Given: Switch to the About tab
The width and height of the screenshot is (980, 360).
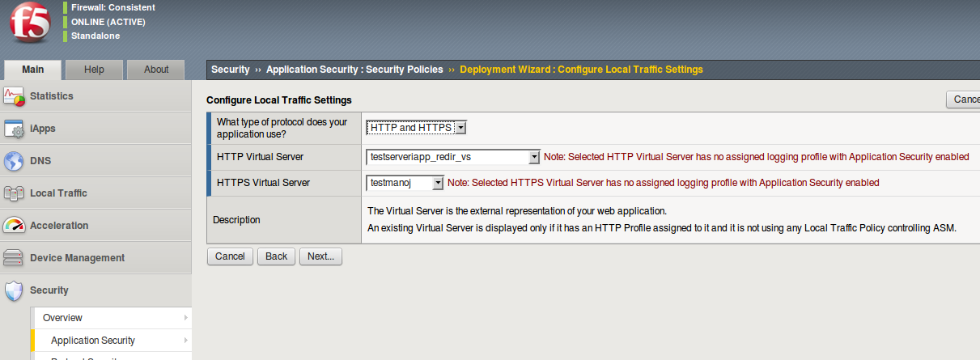Looking at the screenshot, I should point(156,70).
